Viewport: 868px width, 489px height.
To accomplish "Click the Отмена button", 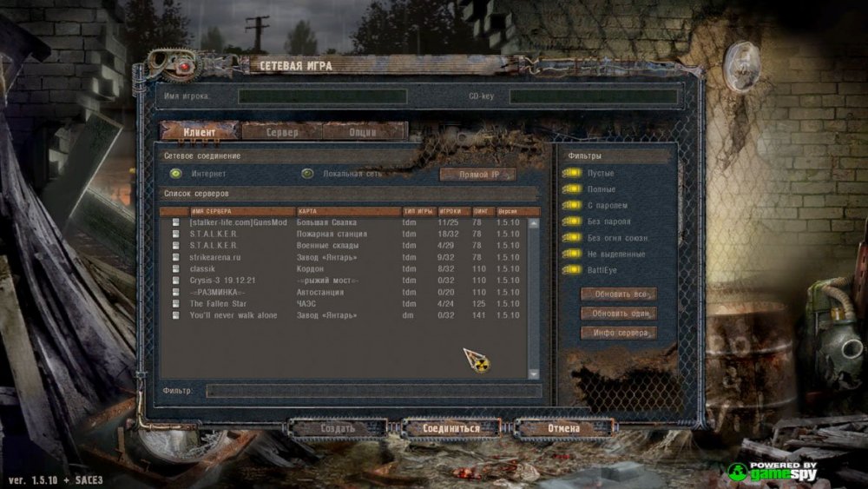I will pos(564,428).
